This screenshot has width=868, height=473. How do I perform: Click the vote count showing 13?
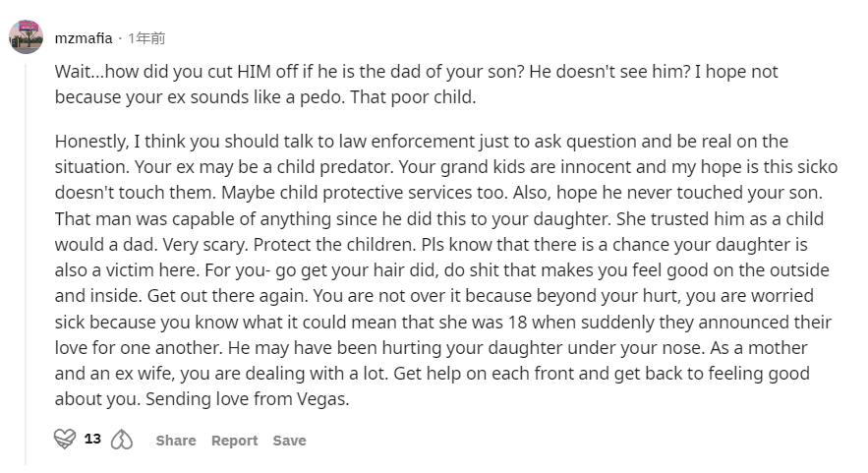click(92, 440)
